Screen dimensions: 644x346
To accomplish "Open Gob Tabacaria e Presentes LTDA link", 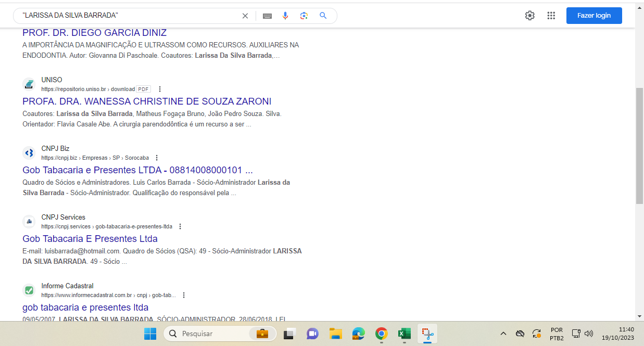I will coord(137,170).
